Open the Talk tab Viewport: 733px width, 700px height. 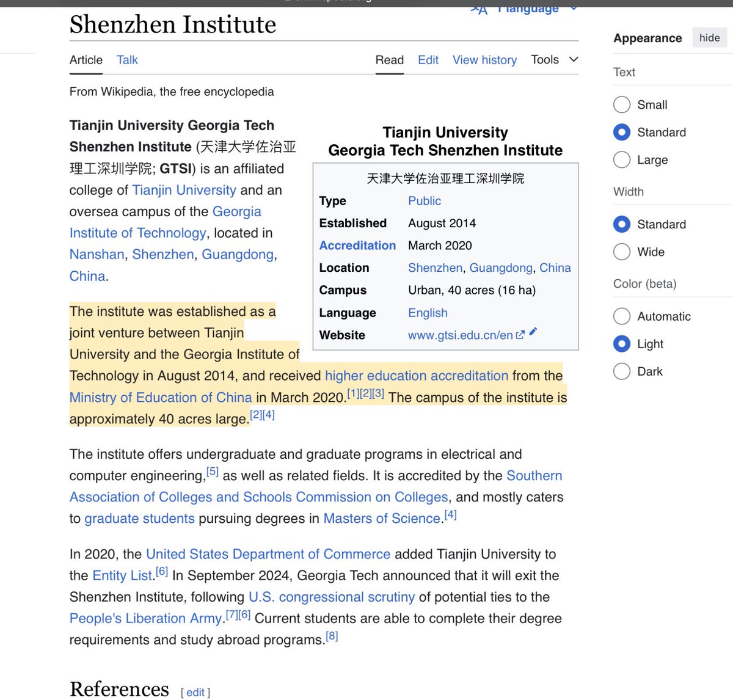(127, 60)
